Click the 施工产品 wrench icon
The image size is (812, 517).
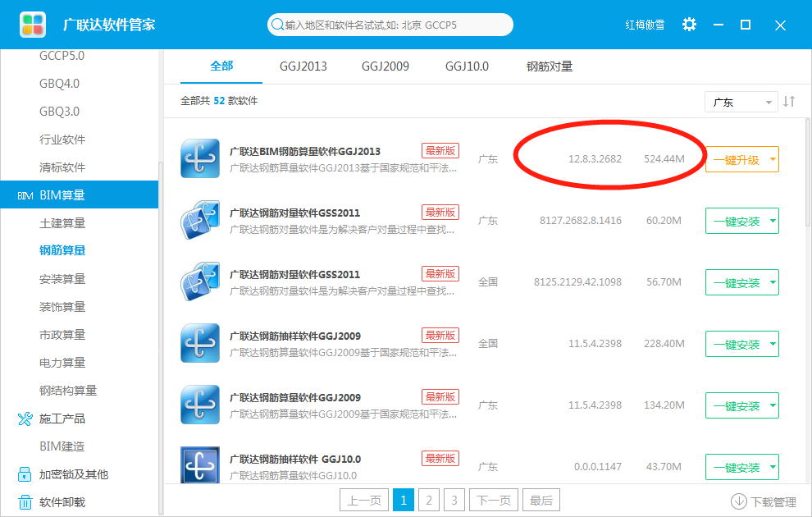coord(25,419)
